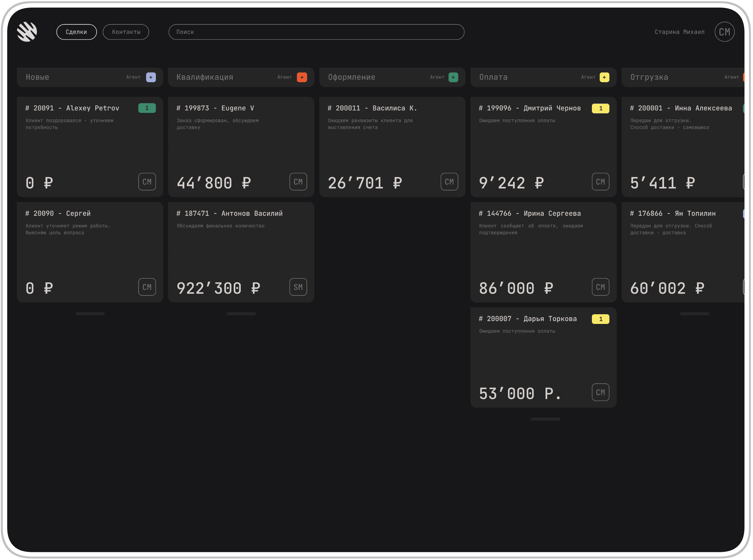Add agent to the Оплата column

(604, 77)
